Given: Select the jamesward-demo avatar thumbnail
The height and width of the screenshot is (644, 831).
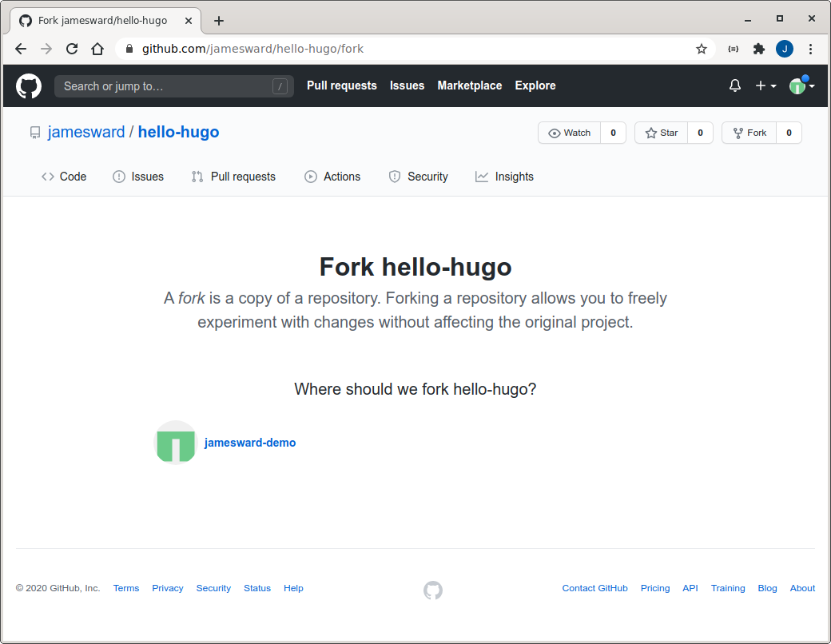Looking at the screenshot, I should 175,443.
